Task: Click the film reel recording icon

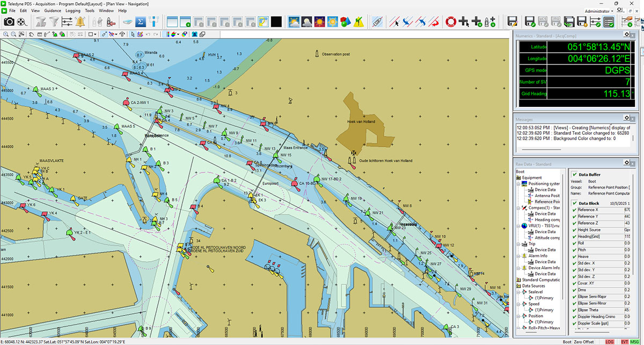Action: pyautogui.click(x=22, y=22)
